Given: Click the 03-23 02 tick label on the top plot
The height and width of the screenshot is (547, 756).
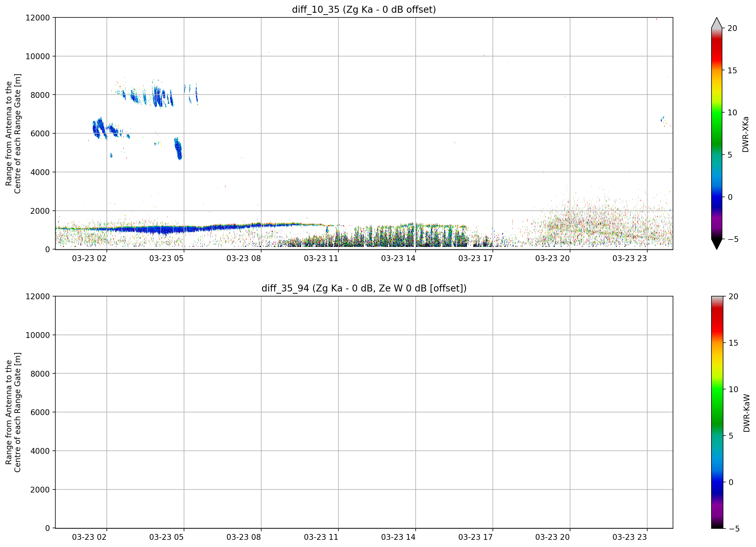Looking at the screenshot, I should click(89, 259).
